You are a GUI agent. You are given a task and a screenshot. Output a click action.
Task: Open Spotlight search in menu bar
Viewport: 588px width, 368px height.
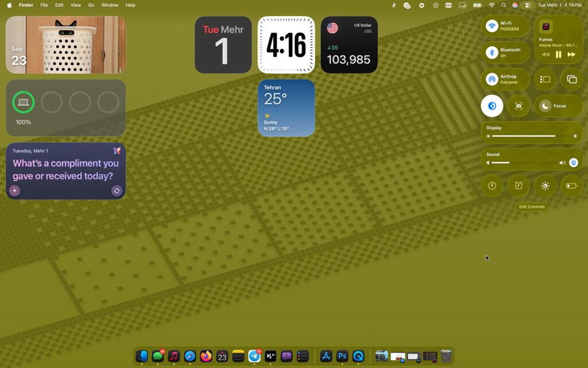(x=504, y=5)
